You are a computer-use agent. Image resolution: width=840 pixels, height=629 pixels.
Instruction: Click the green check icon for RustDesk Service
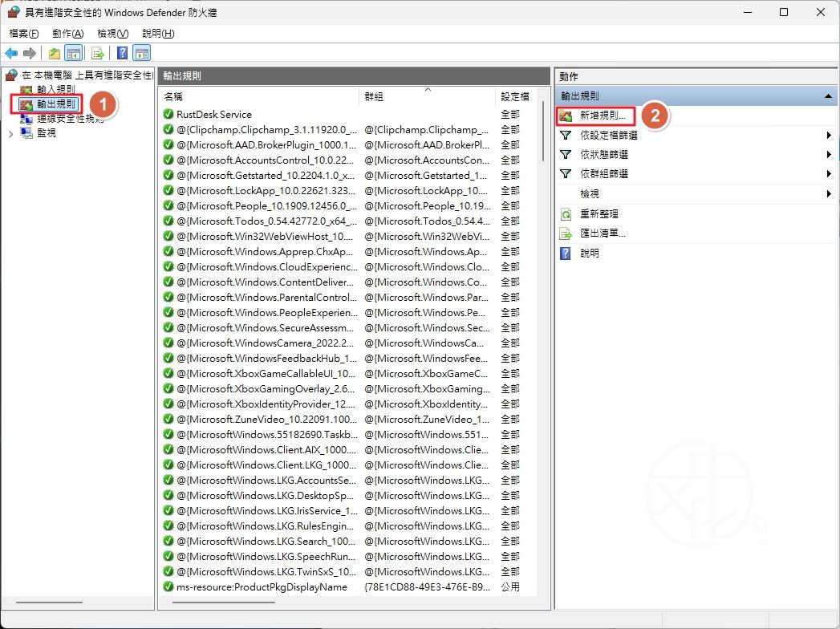tap(168, 115)
